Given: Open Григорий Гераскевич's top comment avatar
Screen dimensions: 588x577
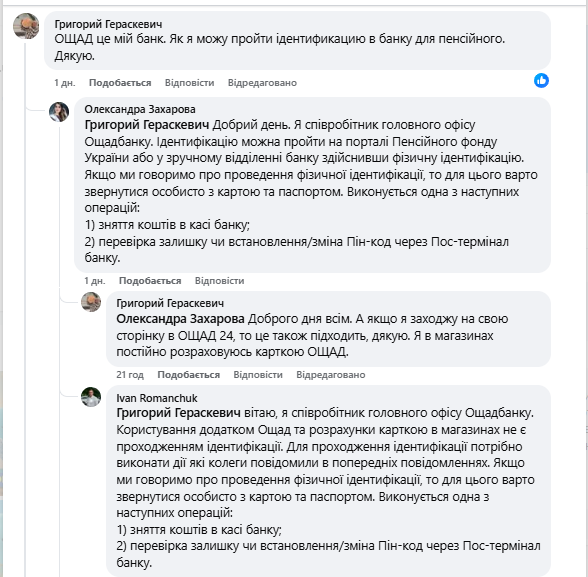Looking at the screenshot, I should click(26, 26).
